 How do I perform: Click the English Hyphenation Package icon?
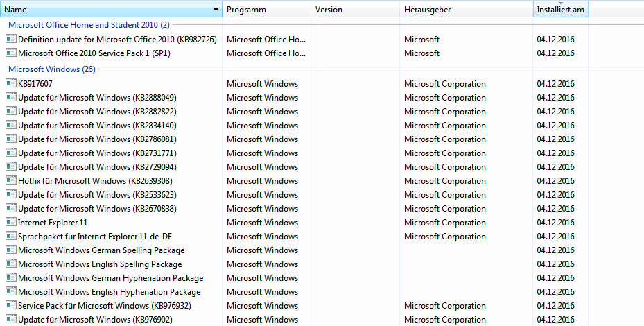(x=11, y=291)
